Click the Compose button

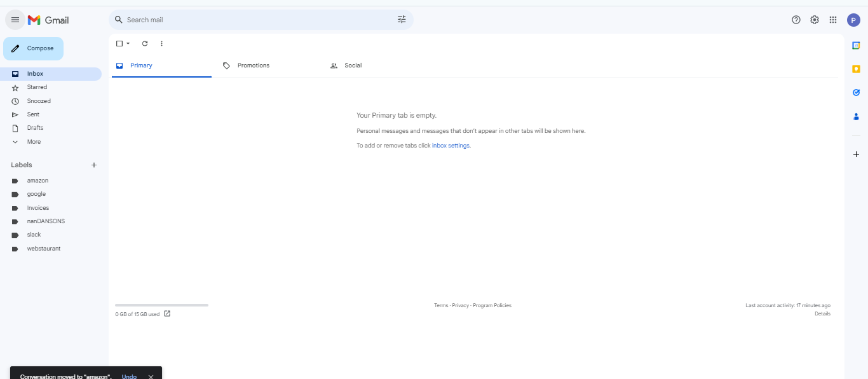(33, 48)
